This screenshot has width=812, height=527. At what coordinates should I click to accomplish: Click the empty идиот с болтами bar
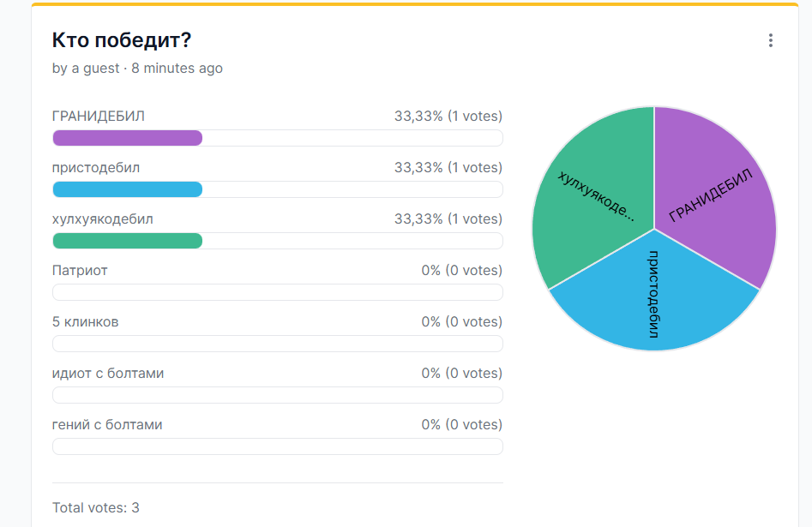click(278, 395)
